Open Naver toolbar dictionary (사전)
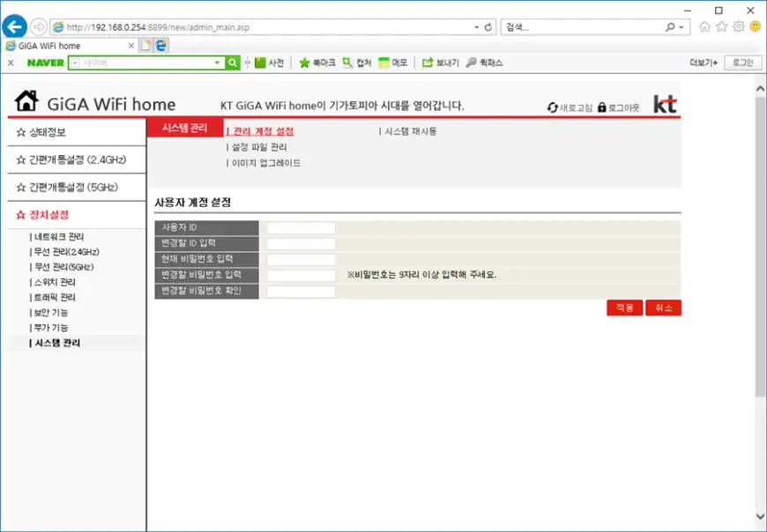 point(270,63)
